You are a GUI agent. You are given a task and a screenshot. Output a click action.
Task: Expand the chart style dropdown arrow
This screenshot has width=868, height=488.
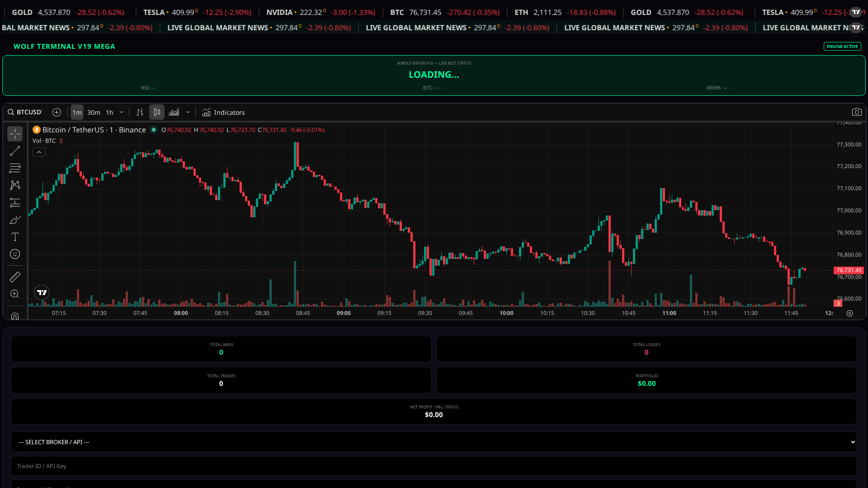point(188,112)
